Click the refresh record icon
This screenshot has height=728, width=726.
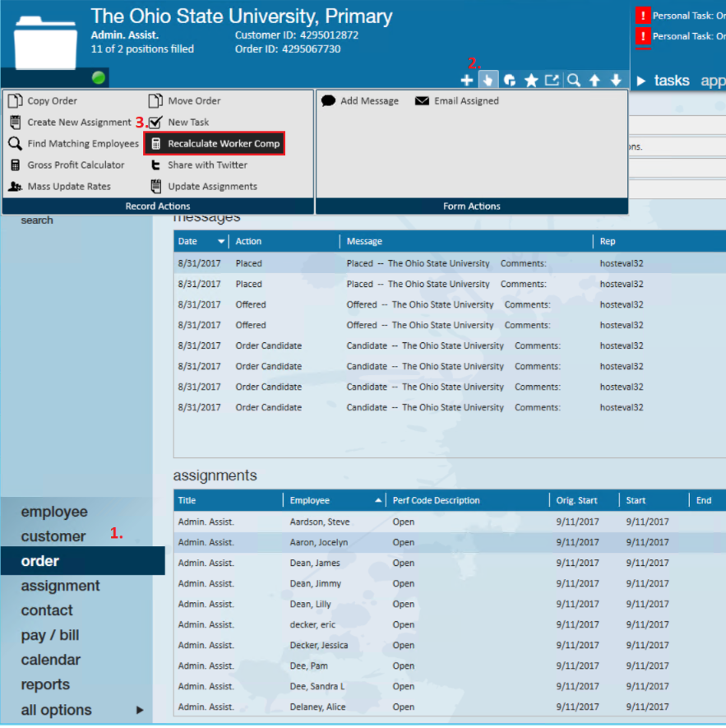point(509,81)
